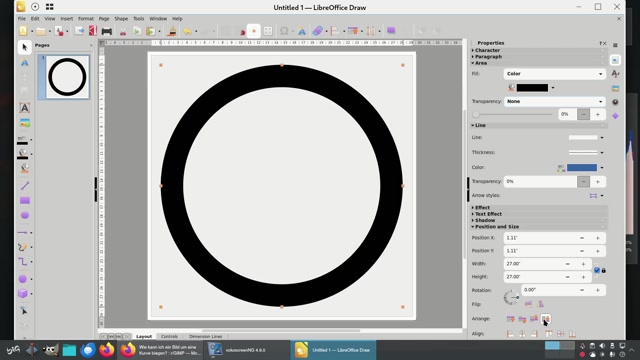Open sidebar Gallery deck

point(615,88)
